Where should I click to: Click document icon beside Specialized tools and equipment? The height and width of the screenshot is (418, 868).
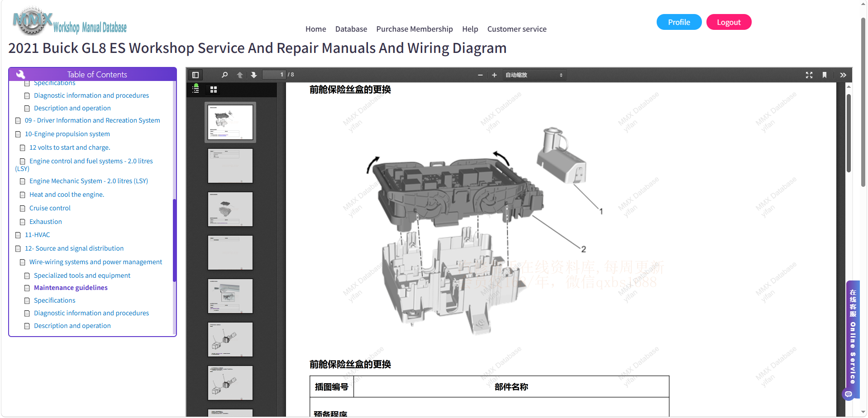[27, 276]
